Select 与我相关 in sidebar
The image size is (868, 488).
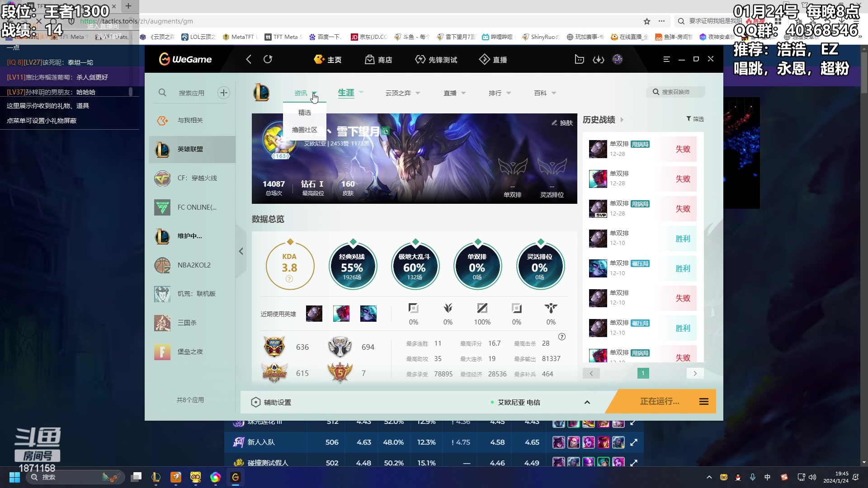point(192,120)
